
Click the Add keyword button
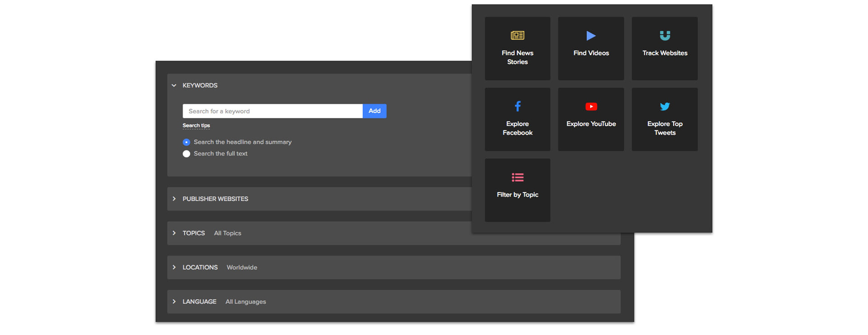coord(374,111)
